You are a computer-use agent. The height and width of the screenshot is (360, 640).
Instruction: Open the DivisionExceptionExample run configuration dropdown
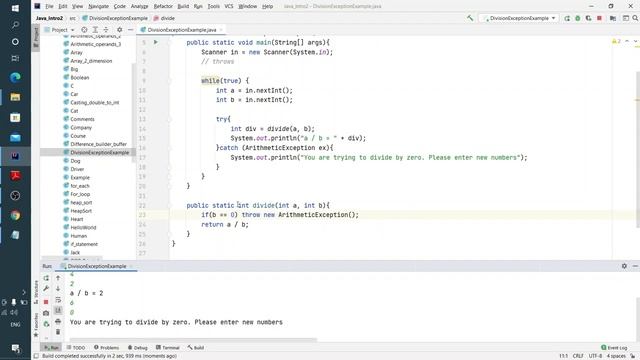pos(519,18)
